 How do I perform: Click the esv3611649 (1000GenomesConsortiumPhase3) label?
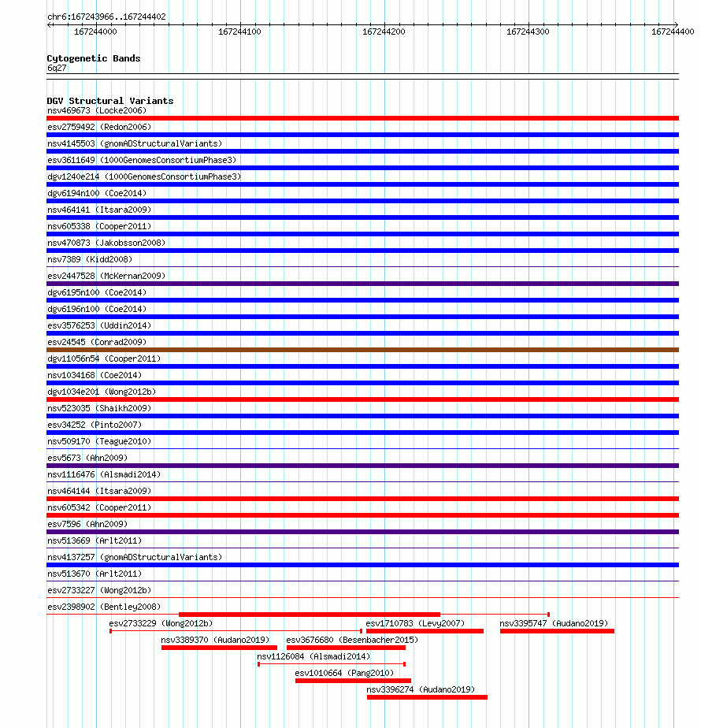tap(142, 160)
